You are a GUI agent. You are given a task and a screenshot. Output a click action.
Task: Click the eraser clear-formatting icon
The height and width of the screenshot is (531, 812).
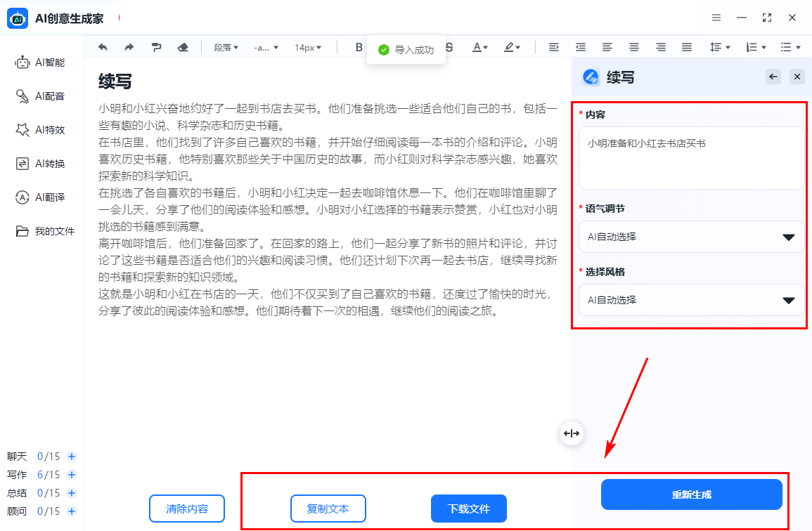tap(183, 47)
